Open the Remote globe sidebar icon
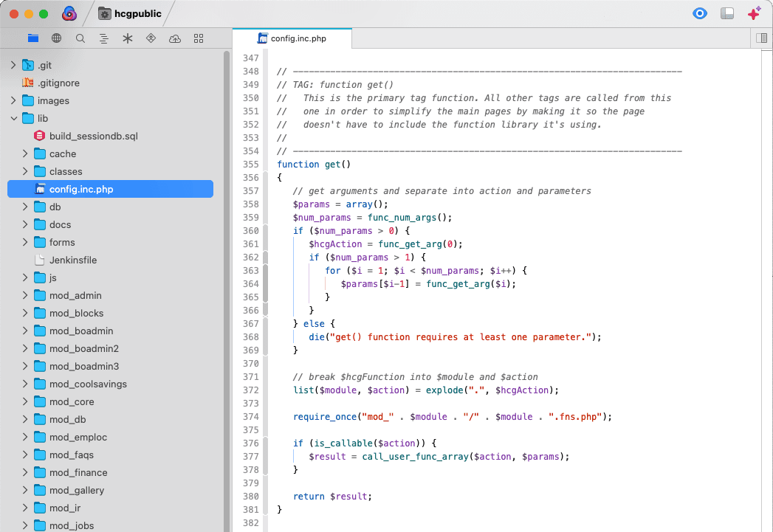Viewport: 773px width, 532px height. pos(57,38)
